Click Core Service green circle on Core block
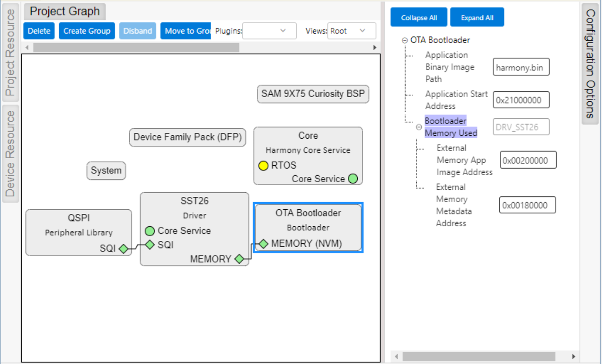This screenshot has height=364, width=602. tap(353, 179)
